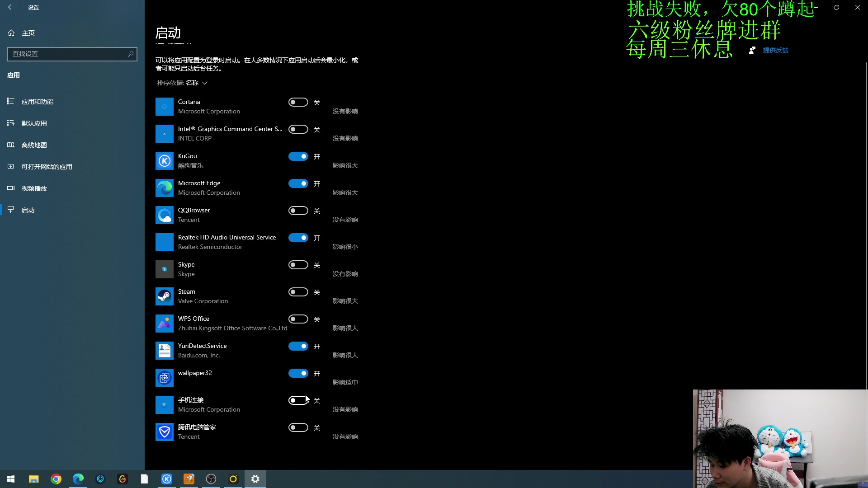Click the 提供反馈 link
Viewport: 868px width, 488px height.
point(775,50)
